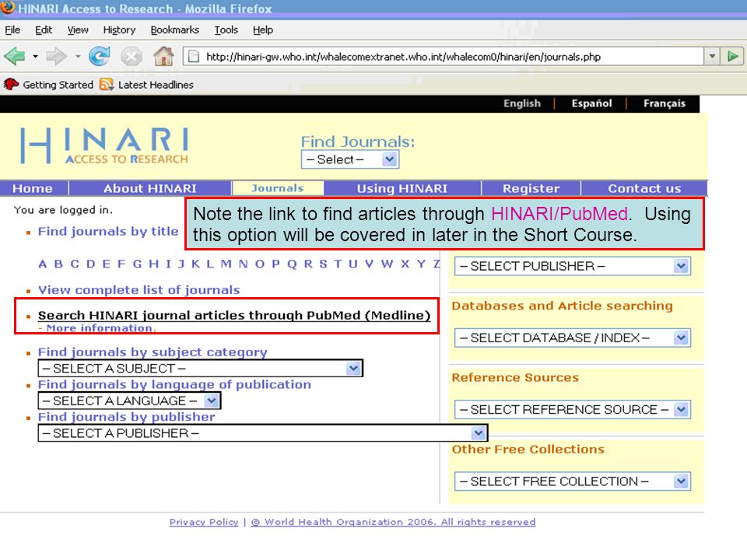Image resolution: width=747 pixels, height=560 pixels.
Task: Expand the SELECT FREE COLLECTION dropdown
Action: pyautogui.click(x=573, y=481)
